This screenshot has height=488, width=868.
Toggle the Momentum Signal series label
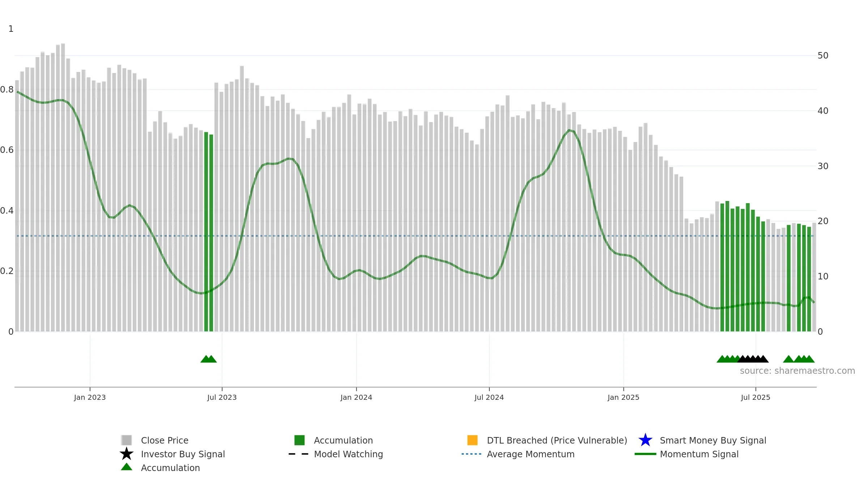[x=699, y=454]
